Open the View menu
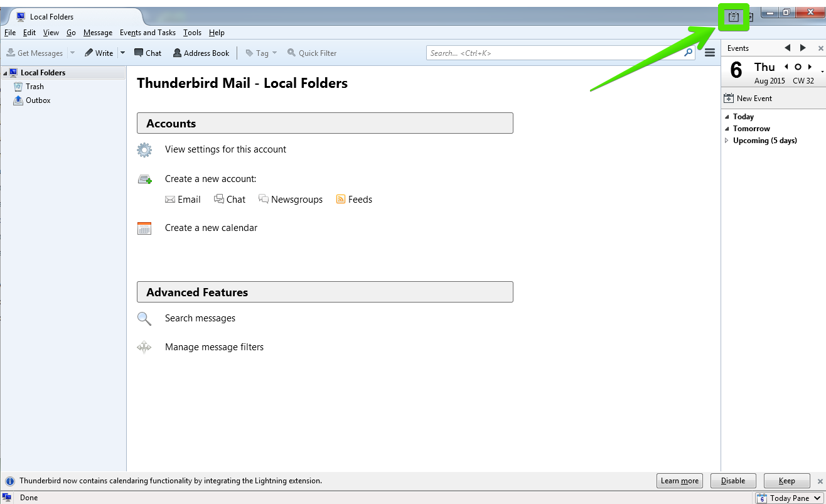Image resolution: width=826 pixels, height=504 pixels. point(51,33)
